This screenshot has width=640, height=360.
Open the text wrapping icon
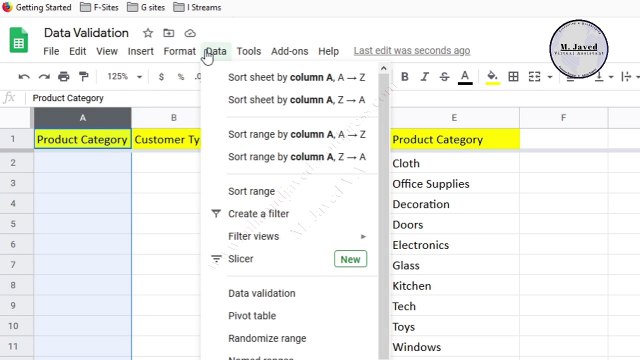point(626,77)
